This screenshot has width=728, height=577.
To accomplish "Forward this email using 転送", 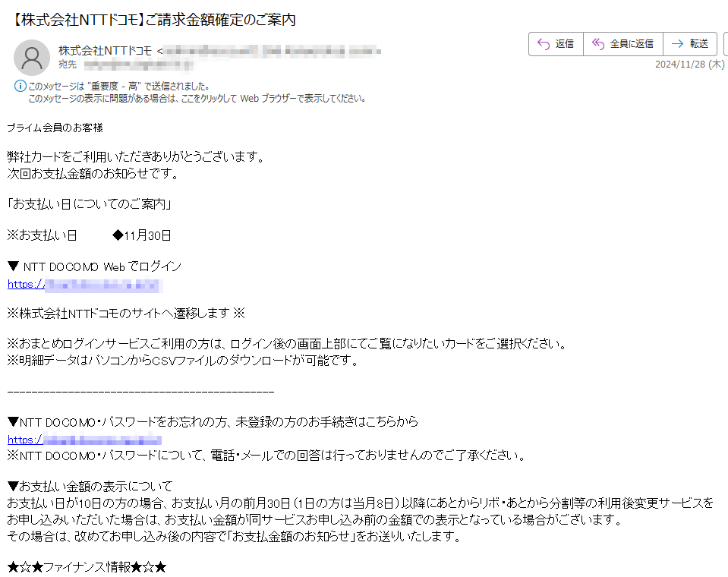I will pyautogui.click(x=690, y=44).
